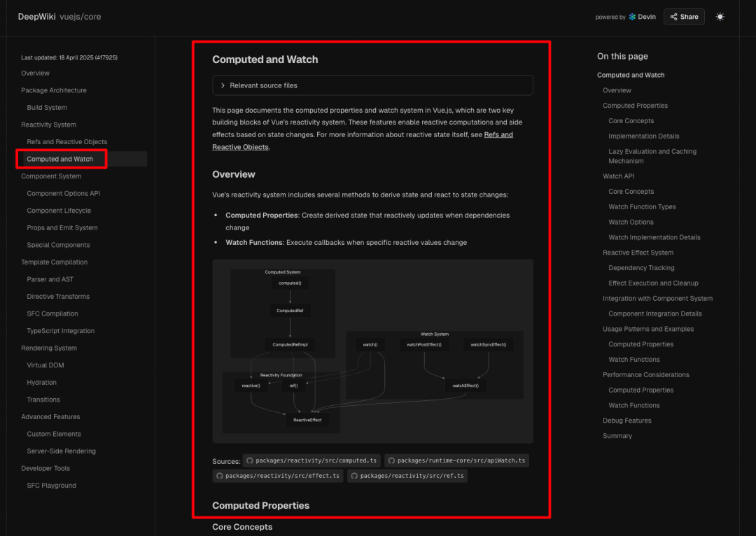Open Component Lifecycle sidebar page

(59, 211)
